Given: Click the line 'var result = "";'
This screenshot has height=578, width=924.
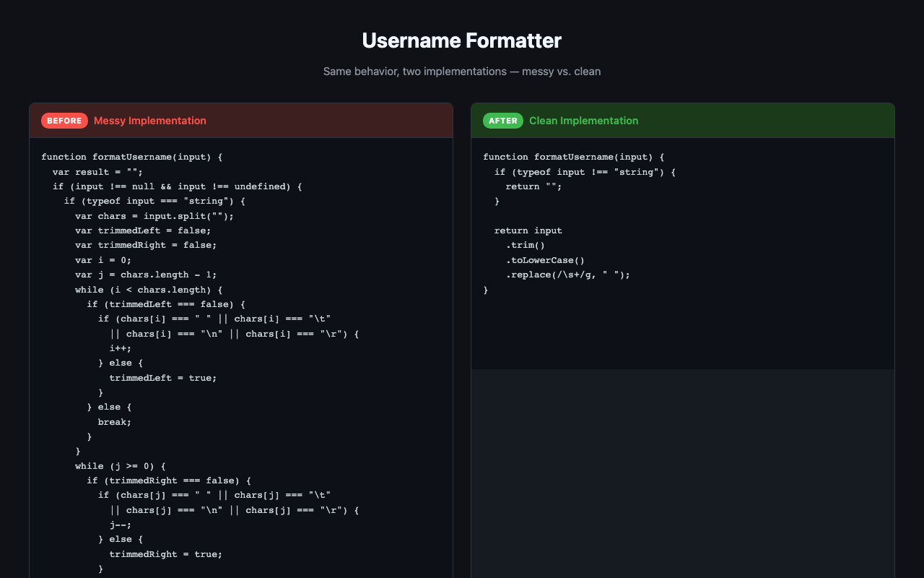Looking at the screenshot, I should point(98,172).
